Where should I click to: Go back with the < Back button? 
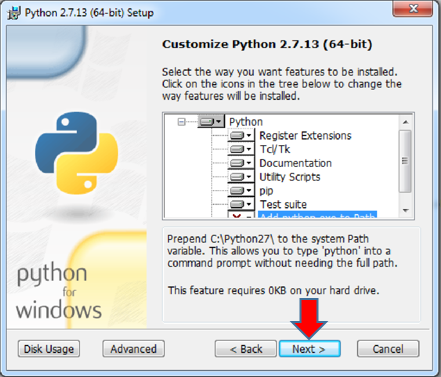246,349
